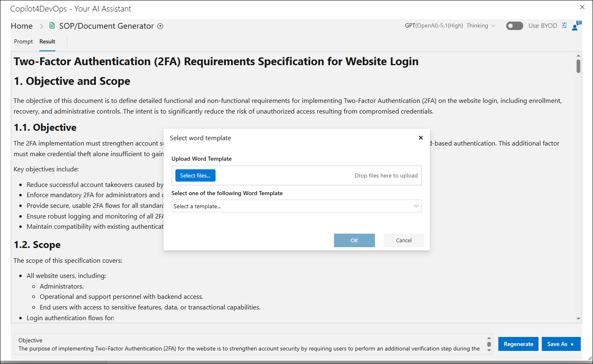Select the Result tab

pyautogui.click(x=47, y=41)
